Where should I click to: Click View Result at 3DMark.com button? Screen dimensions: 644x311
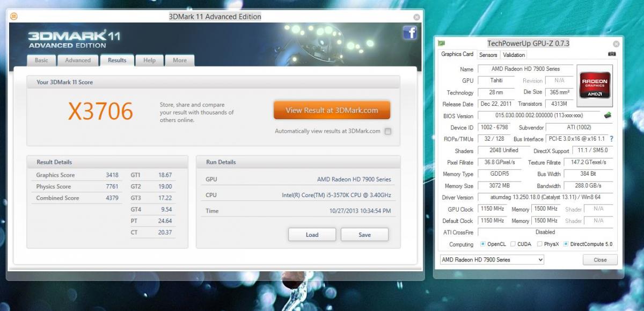tap(332, 110)
